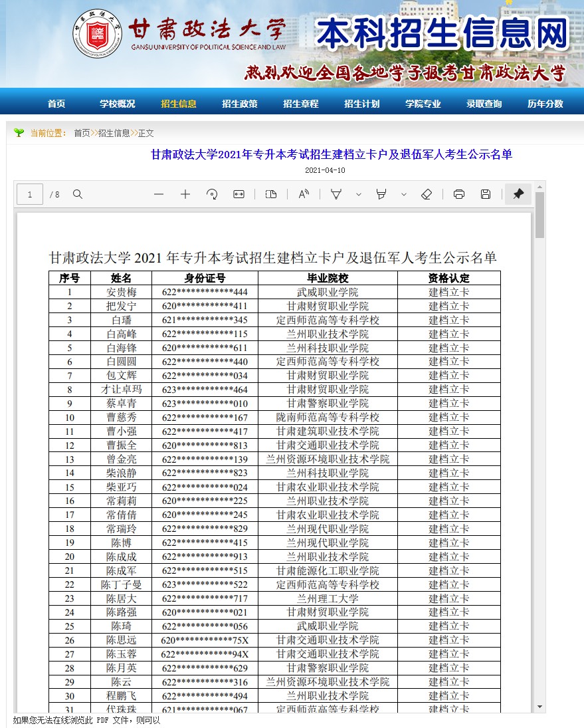Click the 兰州理工大学 cell

(328, 598)
